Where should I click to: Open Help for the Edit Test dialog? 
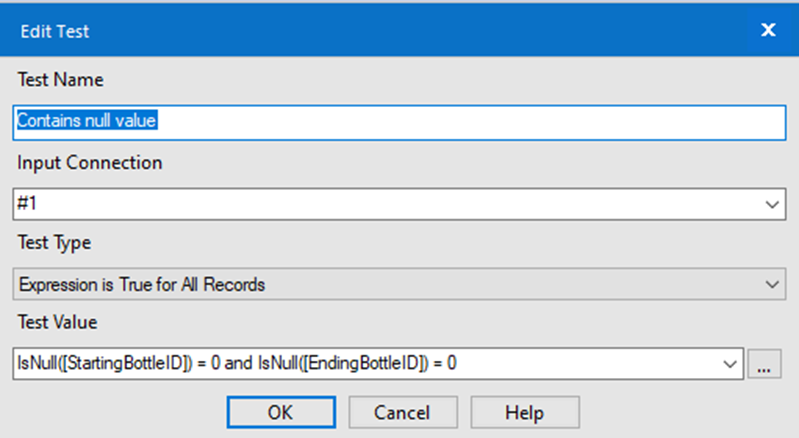point(524,412)
